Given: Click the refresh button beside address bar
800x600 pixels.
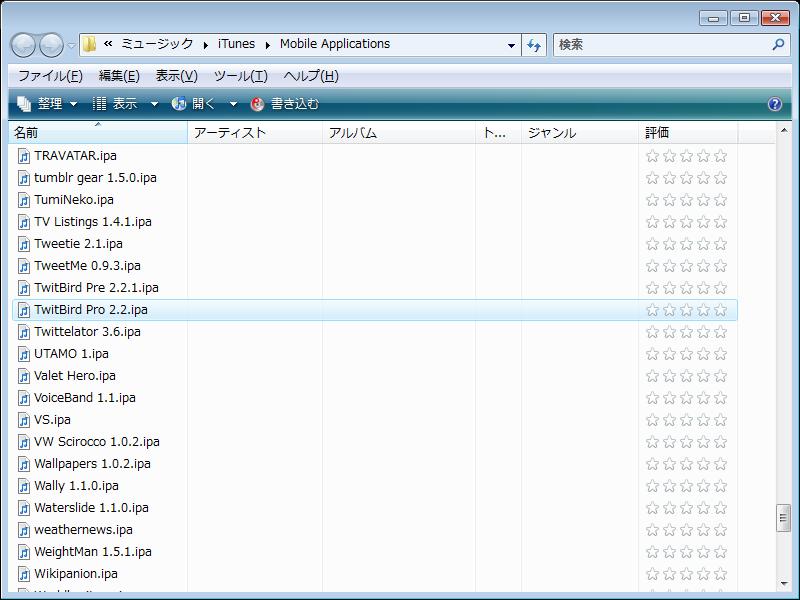Looking at the screenshot, I should click(x=534, y=45).
